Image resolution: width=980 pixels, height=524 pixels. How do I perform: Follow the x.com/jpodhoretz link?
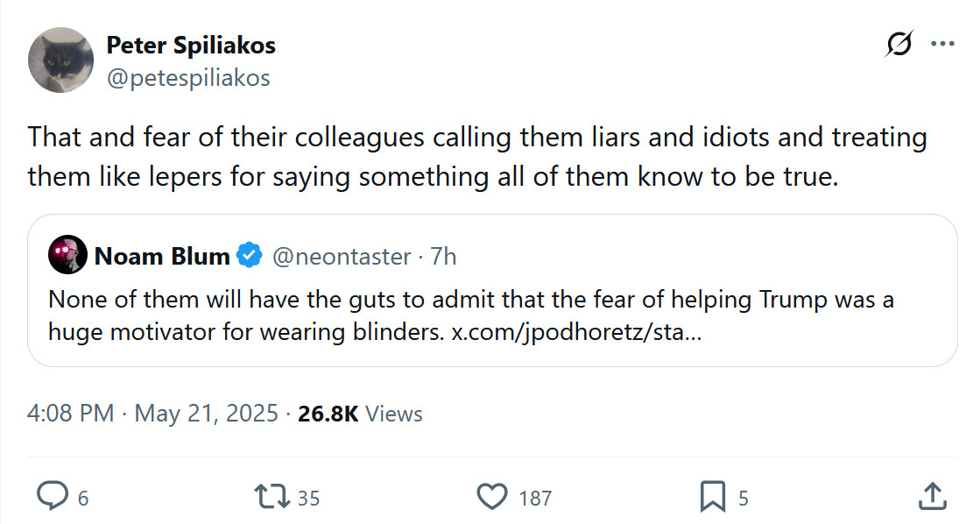(x=576, y=334)
